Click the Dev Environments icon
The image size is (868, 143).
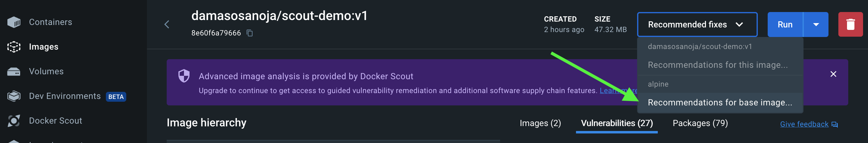(x=14, y=96)
